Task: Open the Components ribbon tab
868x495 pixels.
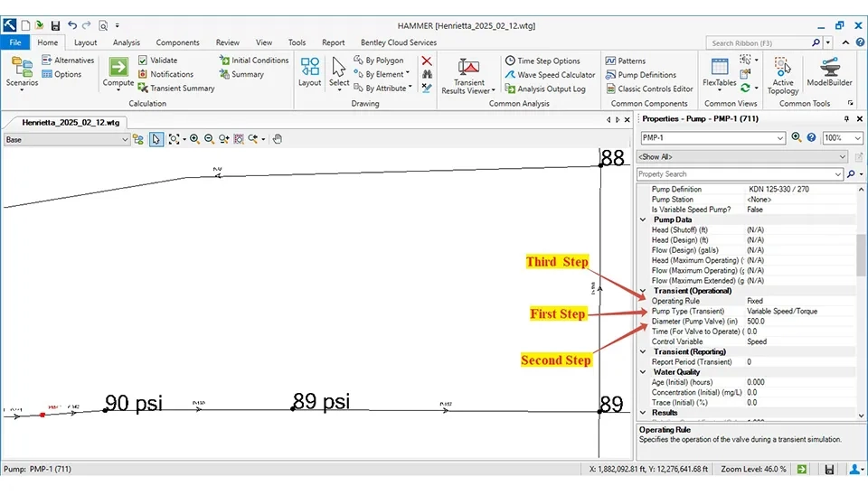Action: pos(177,42)
